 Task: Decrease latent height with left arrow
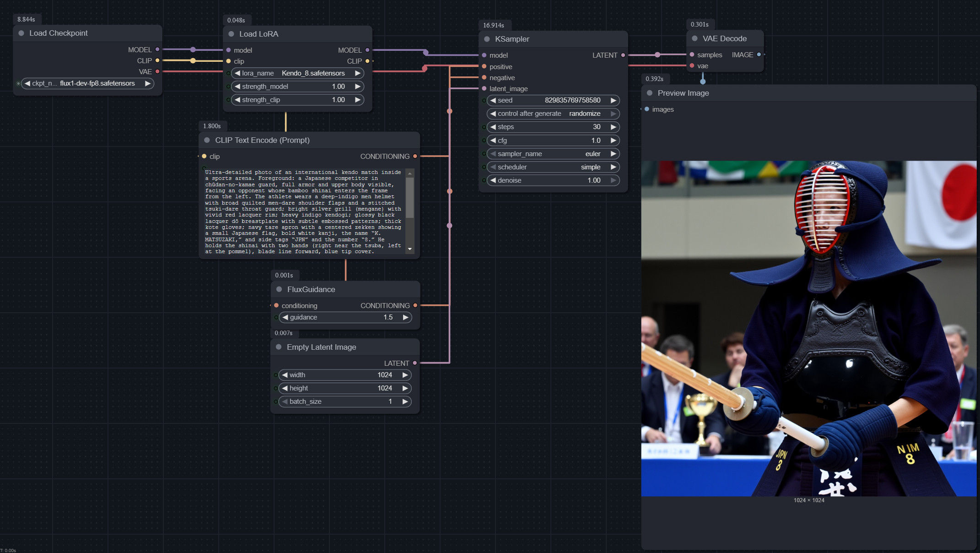coord(285,388)
